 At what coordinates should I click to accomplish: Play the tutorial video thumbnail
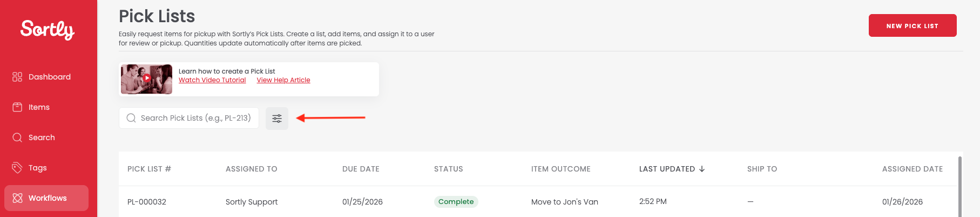point(146,79)
